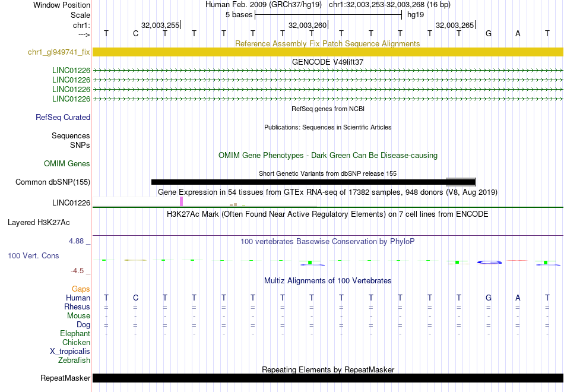Click the yellow chr1_gl949741_fix alignment bar
Image resolution: width=564 pixels, height=392 pixels.
pyautogui.click(x=328, y=52)
